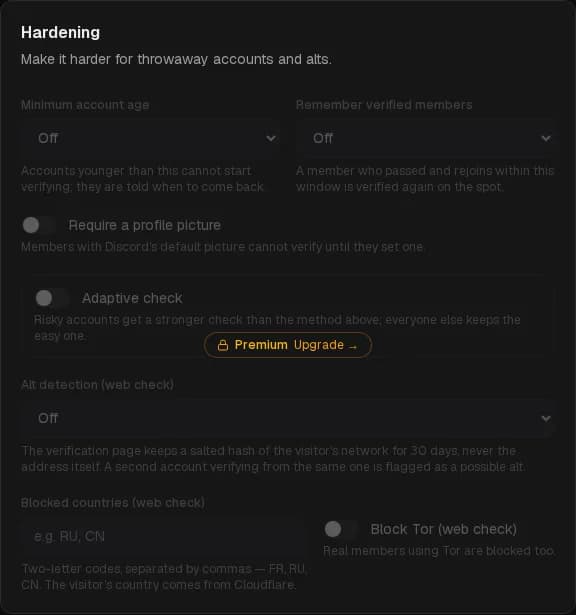Viewport: 576px width, 615px height.
Task: Click the Alt detection chevron arrow
Action: (546, 418)
